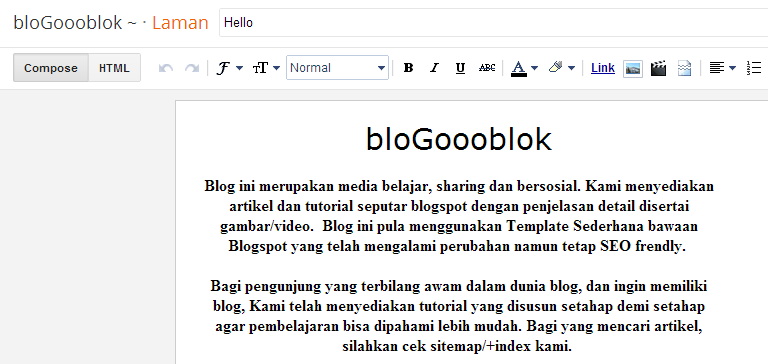Image resolution: width=768 pixels, height=364 pixels.
Task: Open the text alignment tool
Action: coord(717,68)
